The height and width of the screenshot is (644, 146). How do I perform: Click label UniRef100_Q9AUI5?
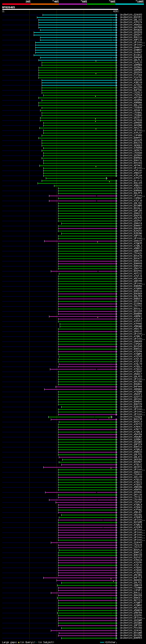pos(131,241)
